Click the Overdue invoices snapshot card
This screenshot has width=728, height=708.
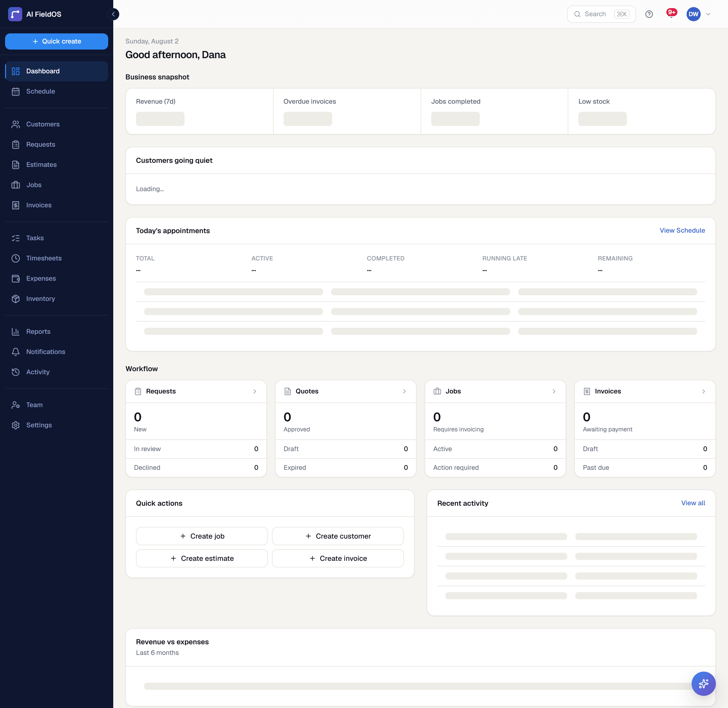(347, 111)
